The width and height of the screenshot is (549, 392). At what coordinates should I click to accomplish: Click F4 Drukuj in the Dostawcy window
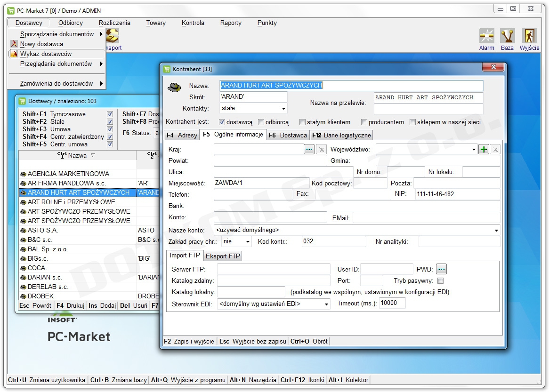tap(70, 305)
